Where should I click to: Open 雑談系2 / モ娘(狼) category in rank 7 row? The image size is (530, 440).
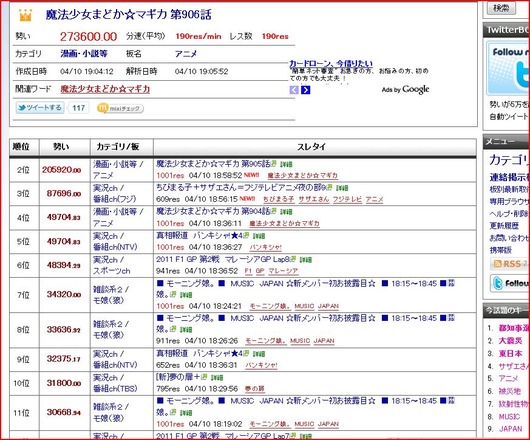111,295
